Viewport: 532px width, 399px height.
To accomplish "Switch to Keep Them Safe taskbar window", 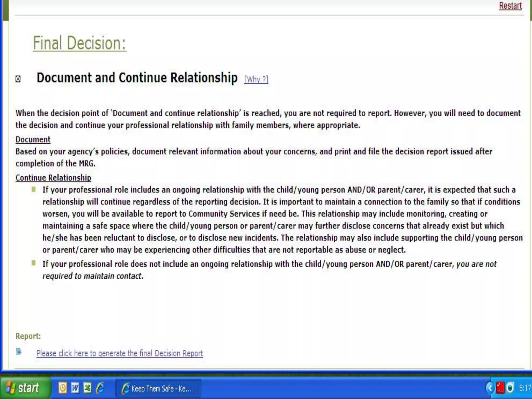I will click(158, 389).
